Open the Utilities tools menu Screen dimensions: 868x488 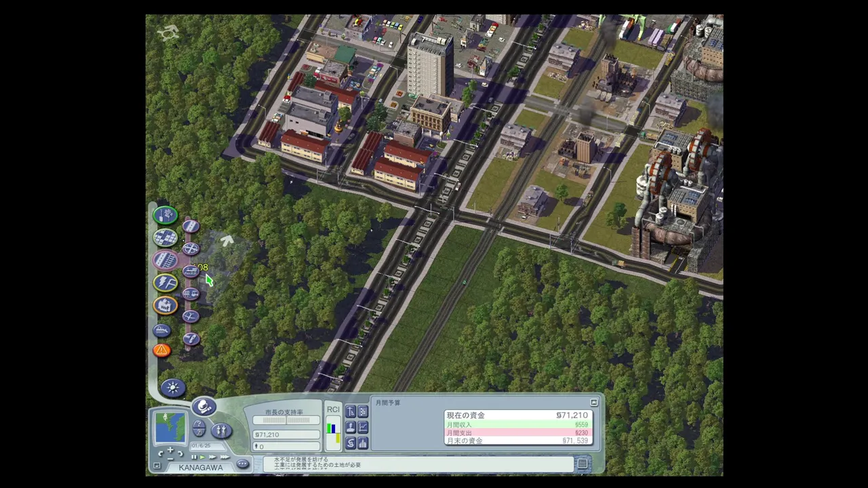165,283
